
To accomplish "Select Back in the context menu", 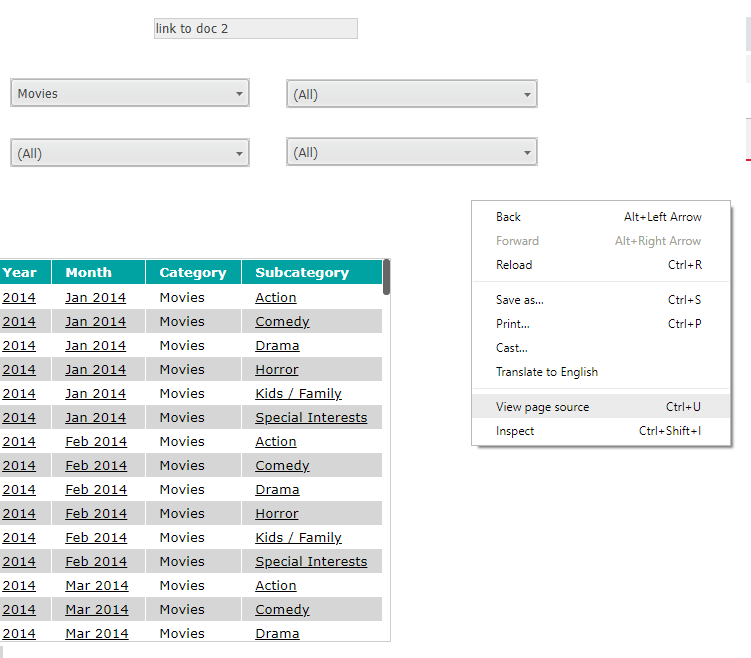I will click(509, 217).
